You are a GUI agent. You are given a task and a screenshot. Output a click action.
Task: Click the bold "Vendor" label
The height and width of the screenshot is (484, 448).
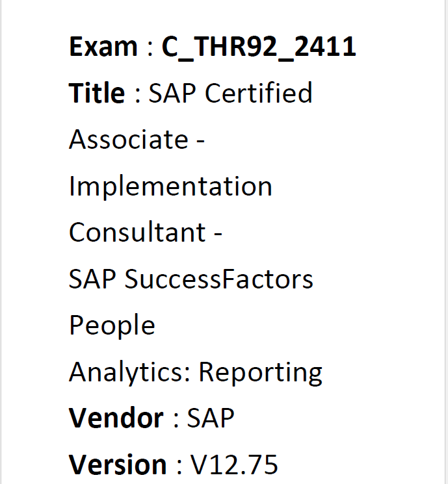click(116, 418)
